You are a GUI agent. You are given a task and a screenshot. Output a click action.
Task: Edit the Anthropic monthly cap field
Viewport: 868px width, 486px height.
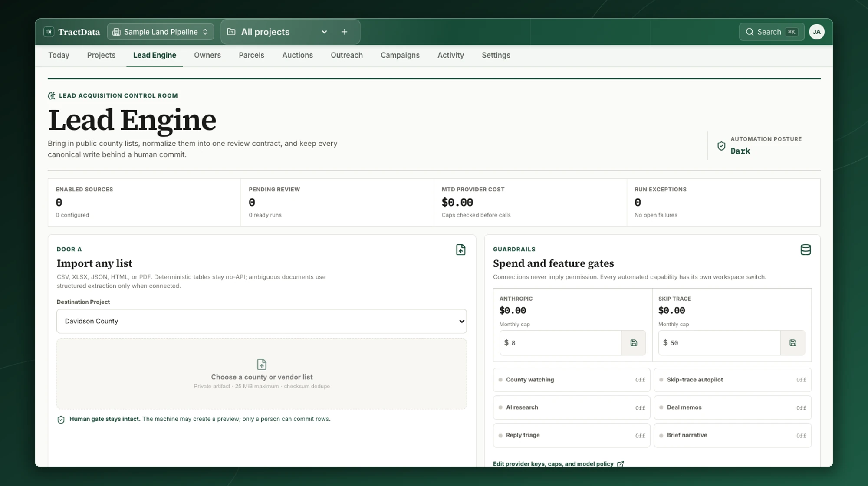[560, 343]
